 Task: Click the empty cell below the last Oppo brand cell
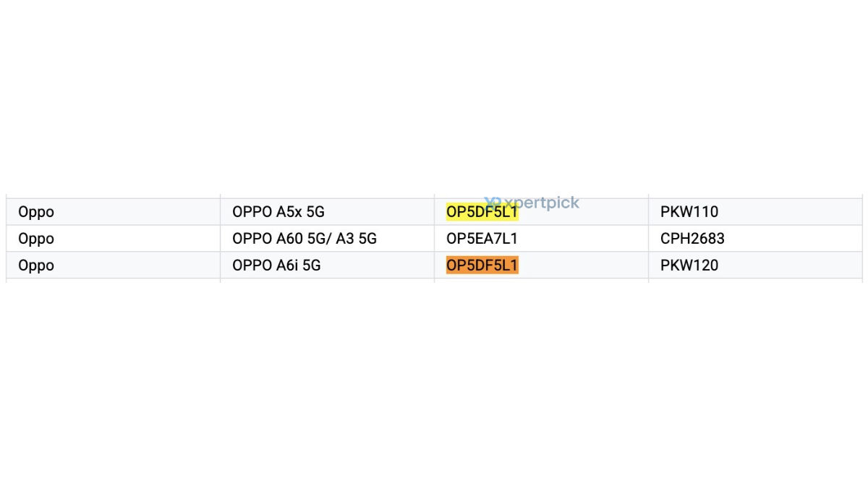pos(113,281)
